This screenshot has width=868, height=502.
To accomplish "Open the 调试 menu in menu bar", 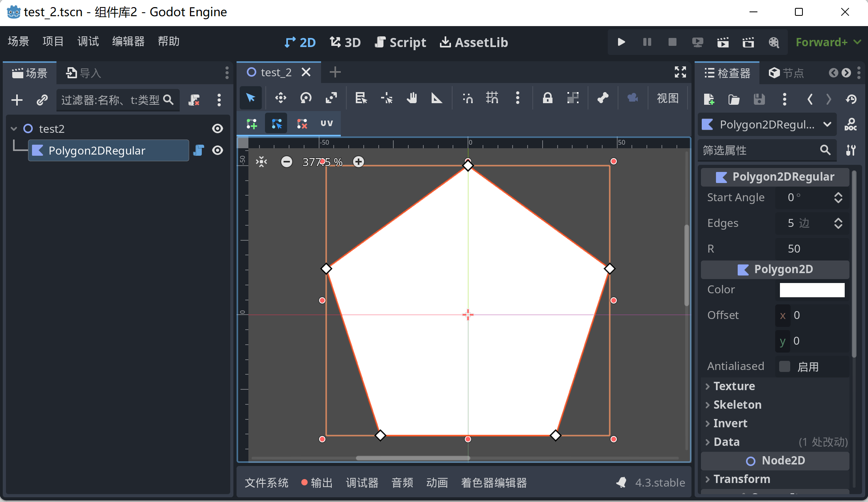I will point(88,41).
